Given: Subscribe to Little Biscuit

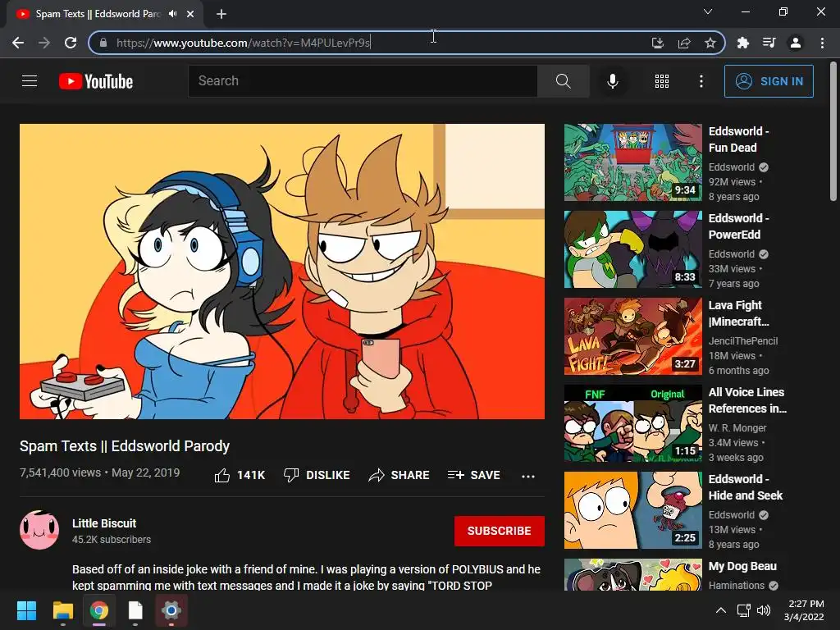Looking at the screenshot, I should pyautogui.click(x=500, y=531).
